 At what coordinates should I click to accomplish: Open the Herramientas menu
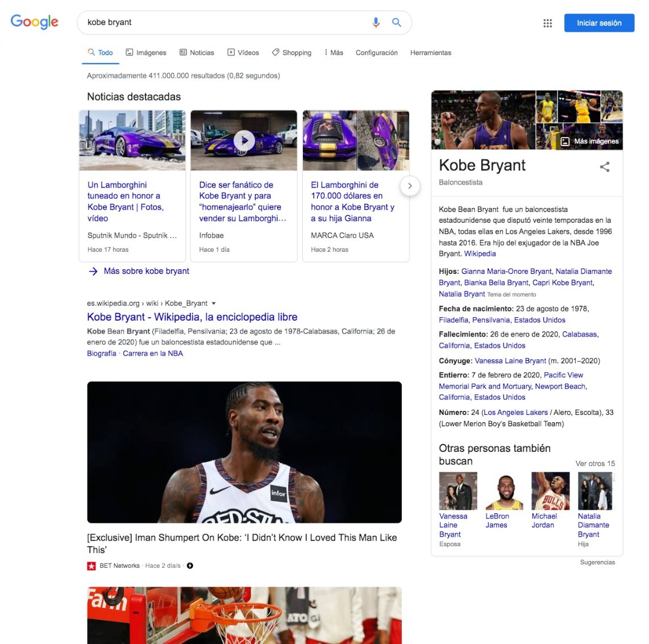coord(430,52)
